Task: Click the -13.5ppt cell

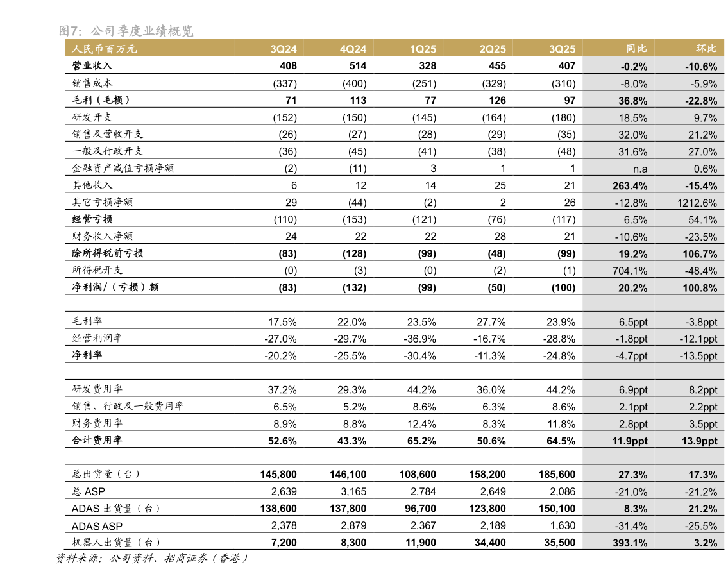Action: click(698, 356)
